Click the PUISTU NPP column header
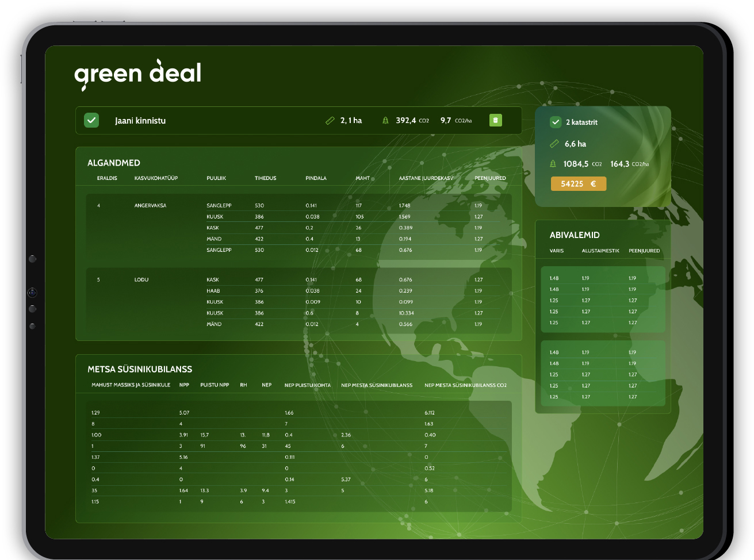The width and height of the screenshot is (754, 560). [x=215, y=385]
